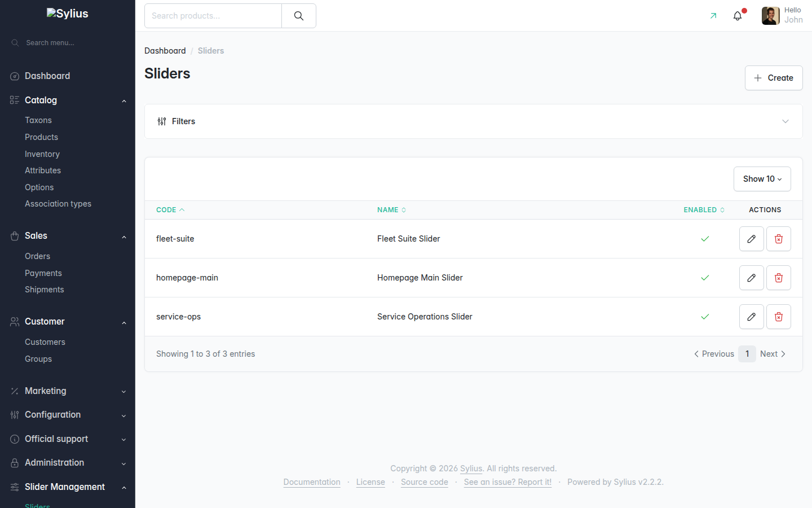The height and width of the screenshot is (508, 812).
Task: Delete the fleet-suite slider
Action: tap(779, 239)
